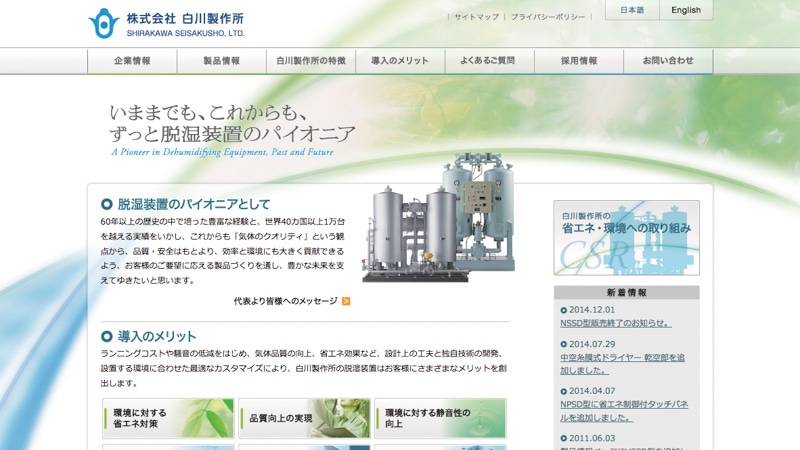Open the 品質向上の実現 card

pyautogui.click(x=304, y=418)
